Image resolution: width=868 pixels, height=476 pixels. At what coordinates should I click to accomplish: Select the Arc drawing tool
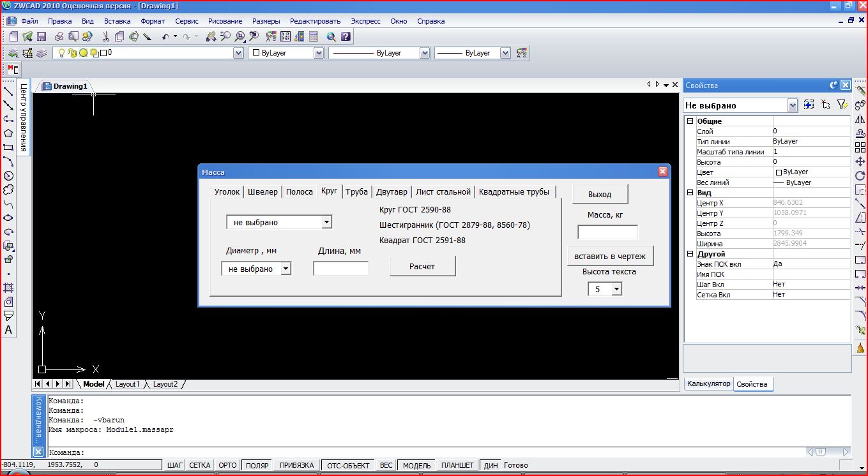[x=8, y=161]
